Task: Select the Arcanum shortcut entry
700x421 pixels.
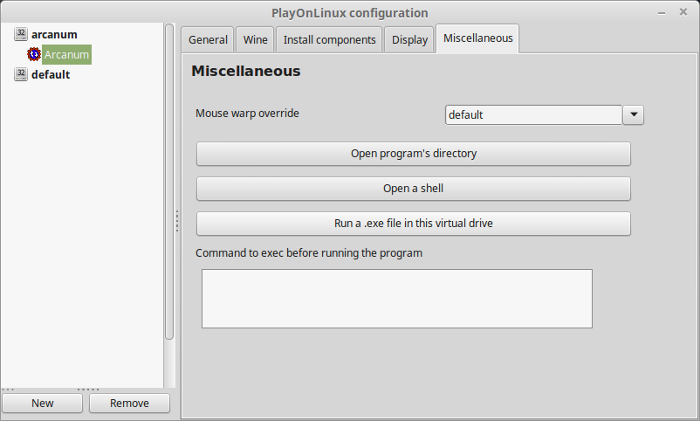Action: [67, 54]
